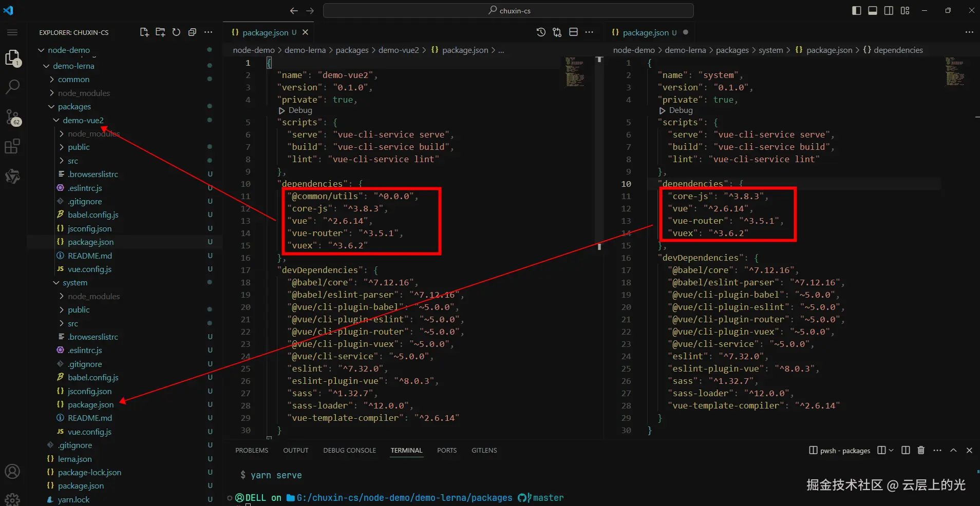Collapse the demo-vue2 folder
The image size is (980, 506).
56,121
